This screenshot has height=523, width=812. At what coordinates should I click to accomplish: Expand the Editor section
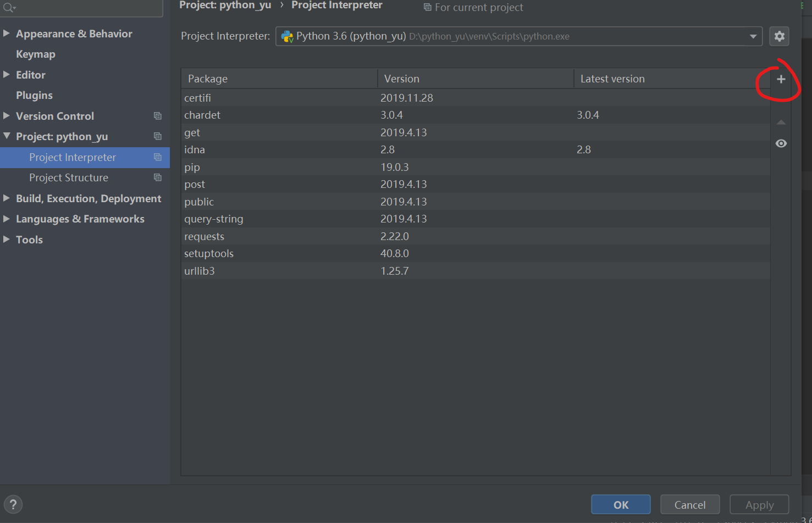[7, 75]
